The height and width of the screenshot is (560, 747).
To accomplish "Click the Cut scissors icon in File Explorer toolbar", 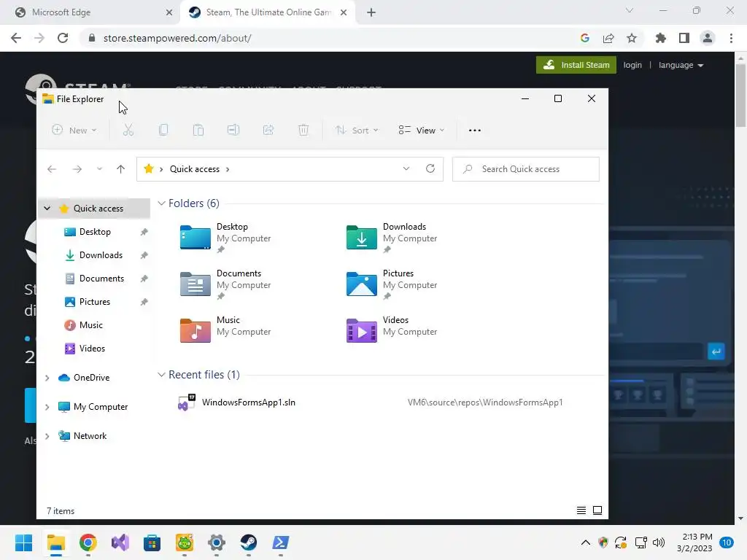I will click(x=128, y=130).
